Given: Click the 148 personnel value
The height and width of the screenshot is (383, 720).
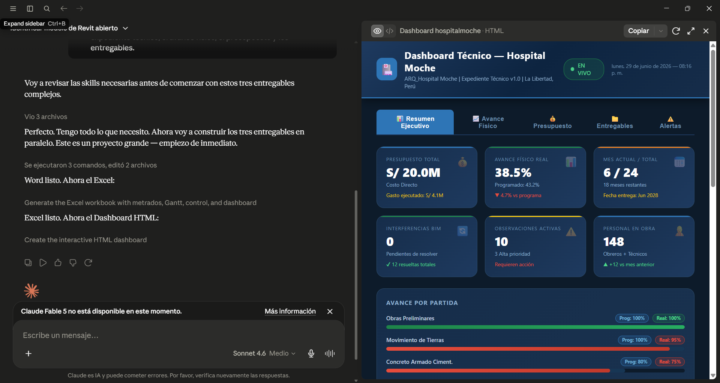Looking at the screenshot, I should (613, 242).
